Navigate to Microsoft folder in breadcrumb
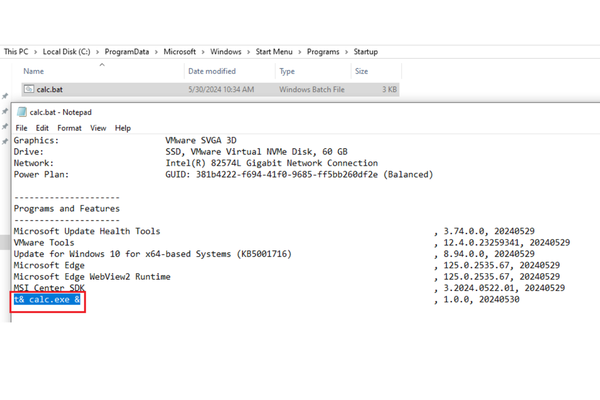 click(x=179, y=52)
